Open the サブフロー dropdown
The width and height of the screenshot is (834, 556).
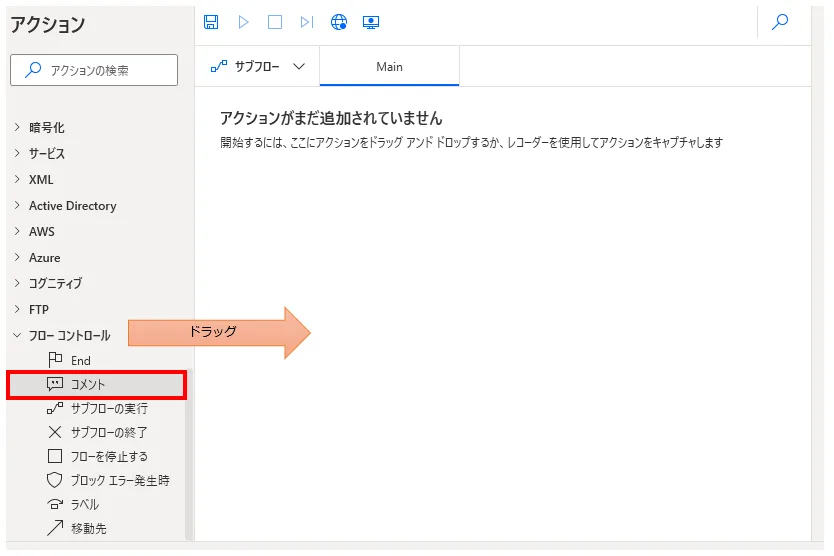click(257, 67)
